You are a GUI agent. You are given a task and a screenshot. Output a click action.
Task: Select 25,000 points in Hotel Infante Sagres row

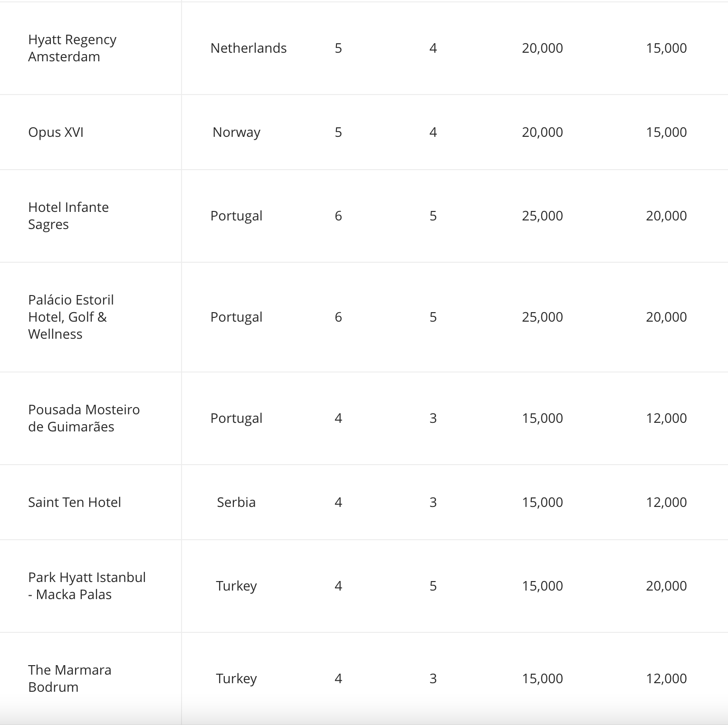click(x=542, y=216)
